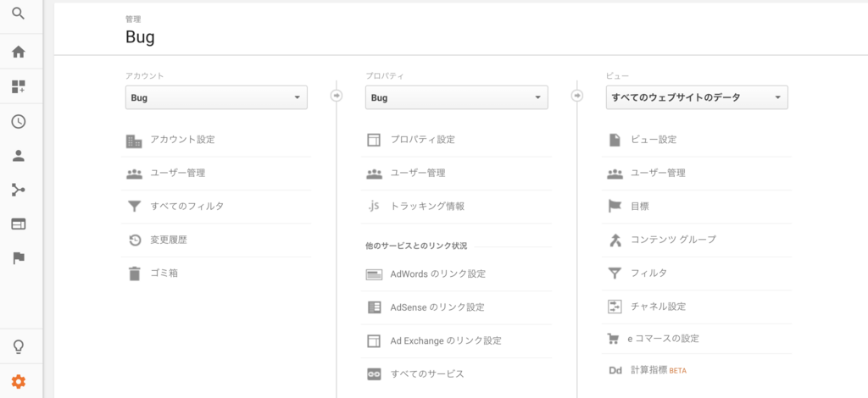Viewport: 868px width, 398px height.
Task: Open ユーザー管理 under ビュー column
Action: [658, 173]
